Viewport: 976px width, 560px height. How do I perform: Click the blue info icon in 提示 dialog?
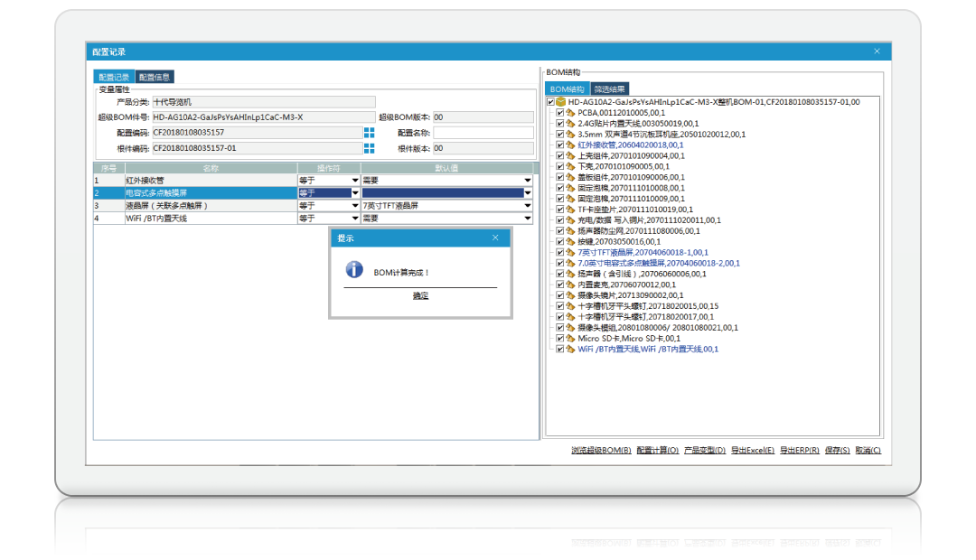click(355, 270)
